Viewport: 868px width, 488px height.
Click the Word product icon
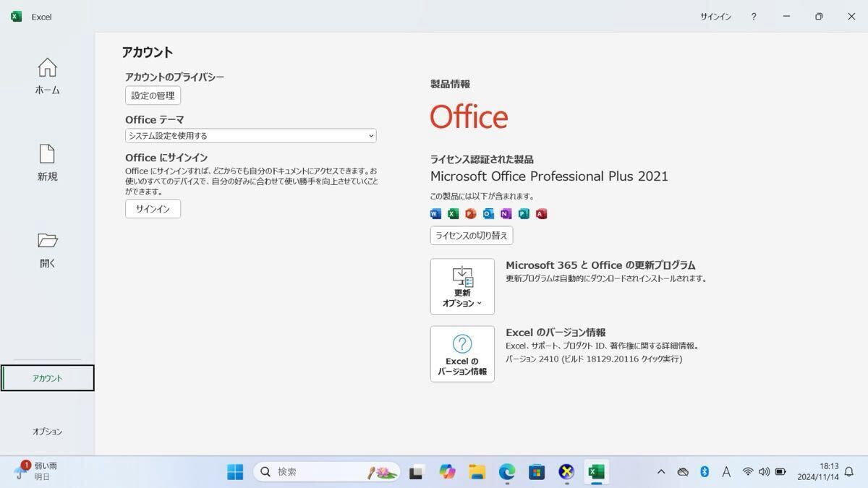point(435,213)
